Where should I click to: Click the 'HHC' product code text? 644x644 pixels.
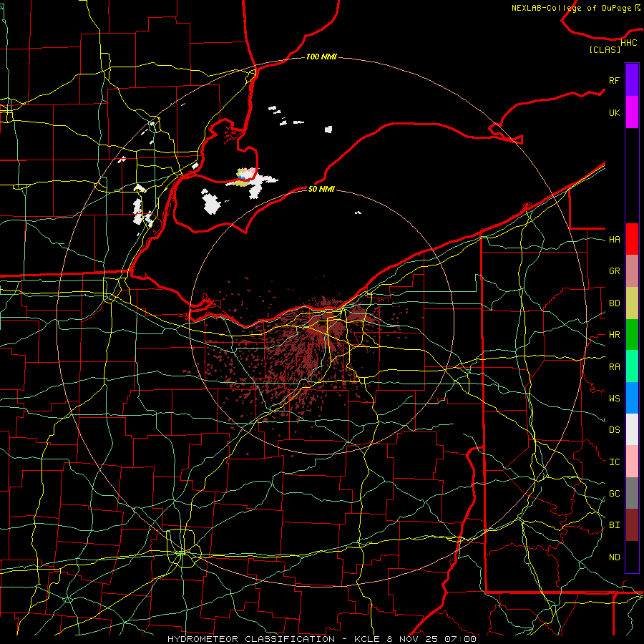(629, 43)
